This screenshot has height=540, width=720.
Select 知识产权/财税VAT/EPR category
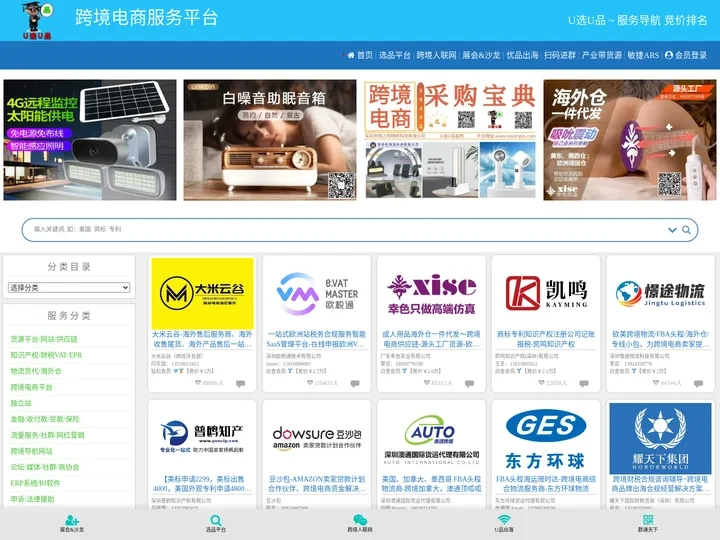point(46,355)
